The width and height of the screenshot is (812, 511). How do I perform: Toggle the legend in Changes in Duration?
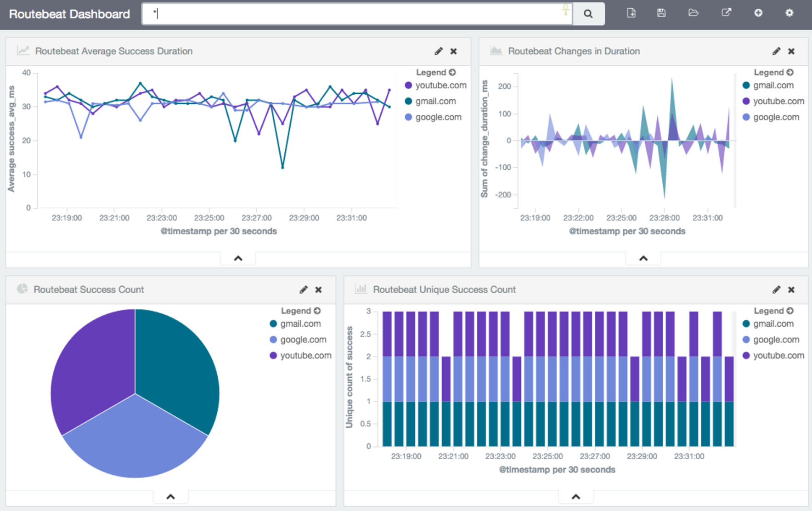tap(790, 72)
